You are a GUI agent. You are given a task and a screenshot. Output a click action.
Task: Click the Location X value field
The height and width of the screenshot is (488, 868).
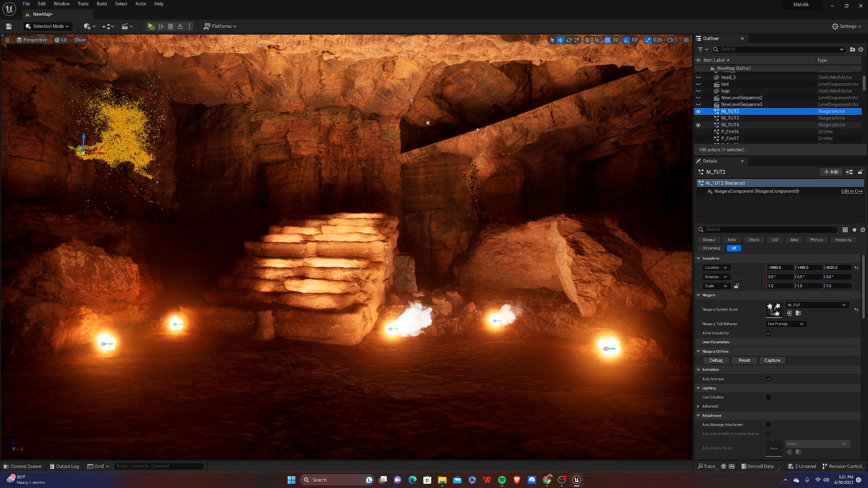pos(779,267)
